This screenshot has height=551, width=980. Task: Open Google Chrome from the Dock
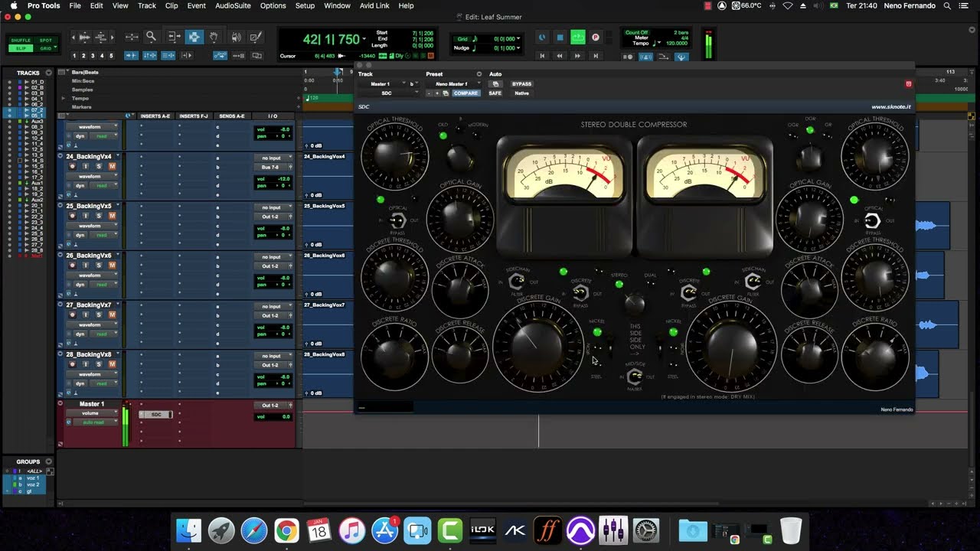[x=287, y=530]
